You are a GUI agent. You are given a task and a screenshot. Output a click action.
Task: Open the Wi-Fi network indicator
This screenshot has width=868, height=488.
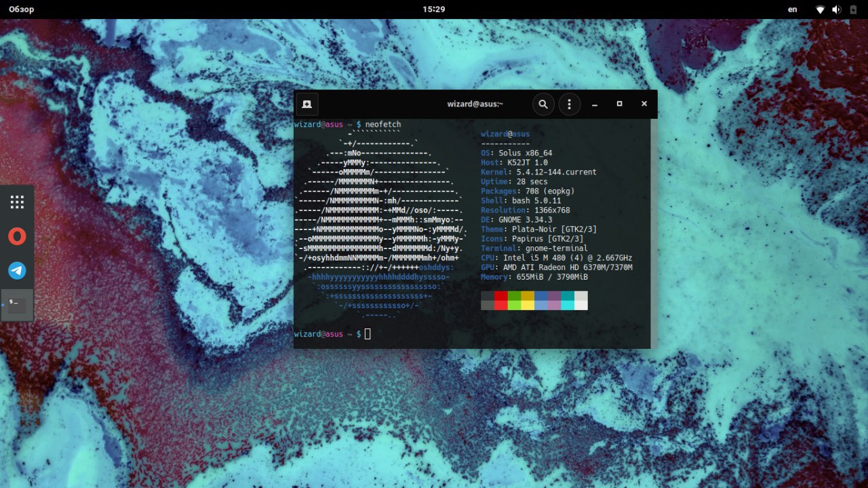pos(820,10)
